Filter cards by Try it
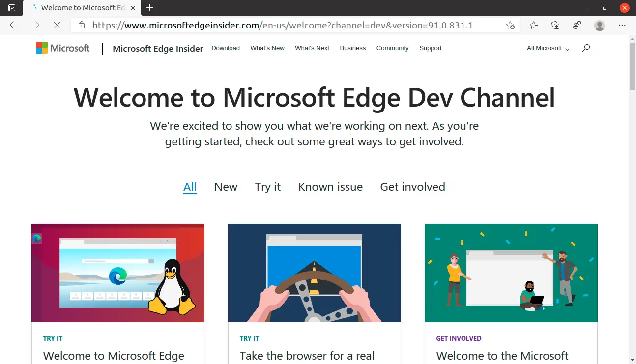 268,187
